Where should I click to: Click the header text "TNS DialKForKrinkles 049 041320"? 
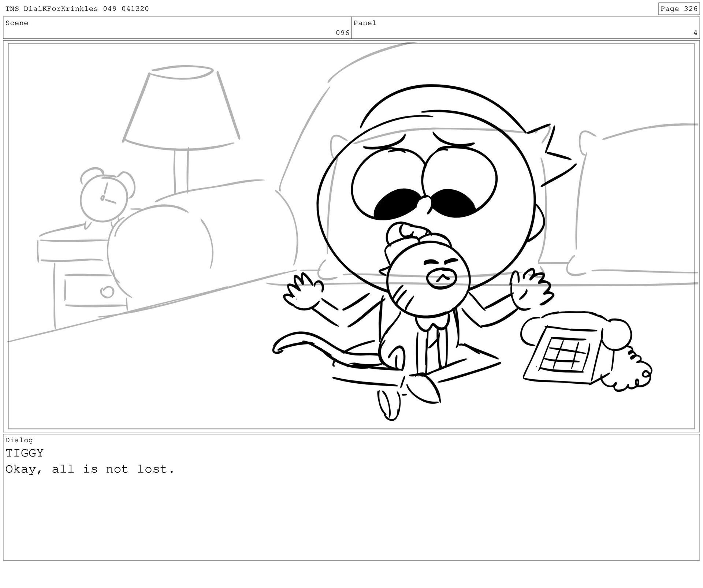[x=77, y=9]
